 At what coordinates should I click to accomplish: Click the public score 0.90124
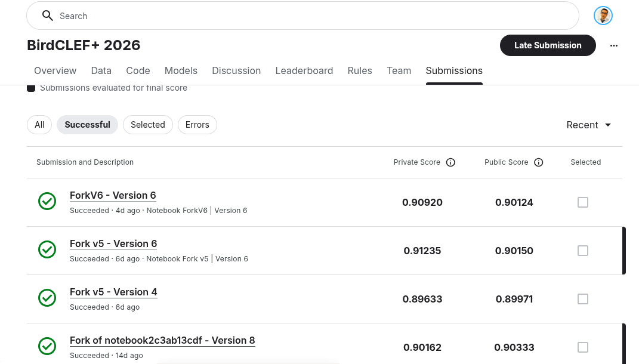(x=514, y=202)
